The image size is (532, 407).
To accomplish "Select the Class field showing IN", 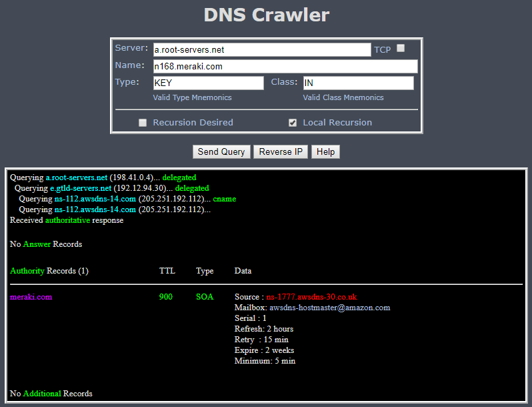I will [358, 83].
